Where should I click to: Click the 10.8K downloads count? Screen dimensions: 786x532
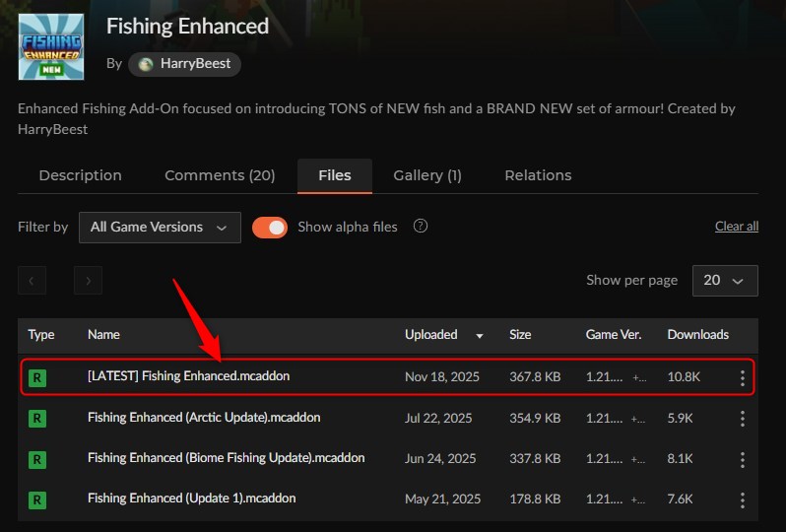(684, 377)
